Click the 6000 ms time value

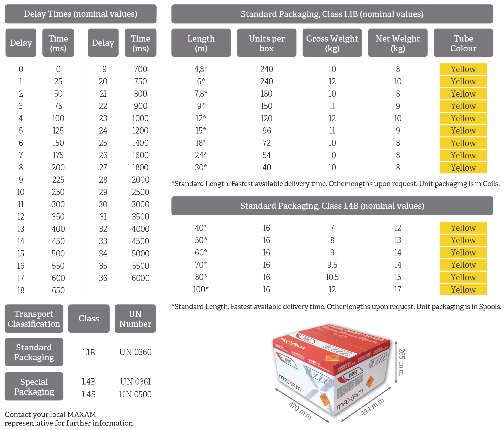(x=140, y=278)
